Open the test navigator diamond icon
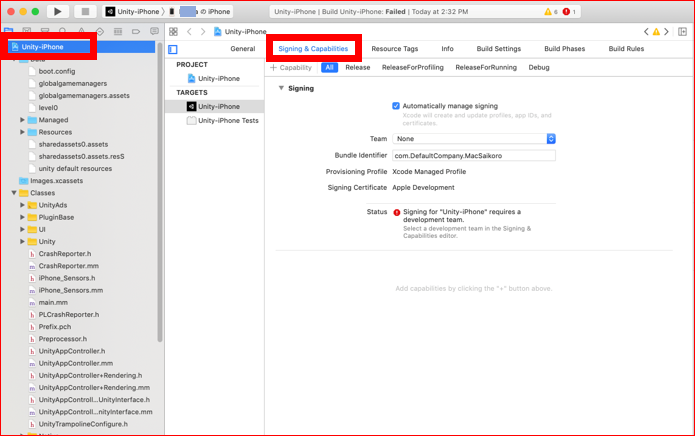695x436 pixels. point(100,31)
